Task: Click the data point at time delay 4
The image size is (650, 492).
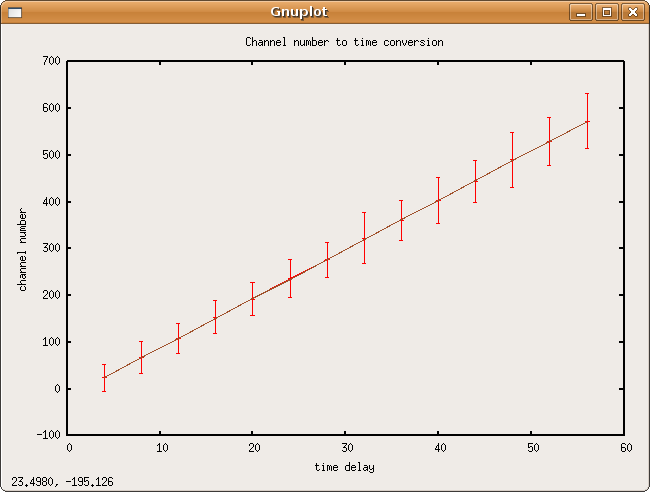Action: point(104,377)
